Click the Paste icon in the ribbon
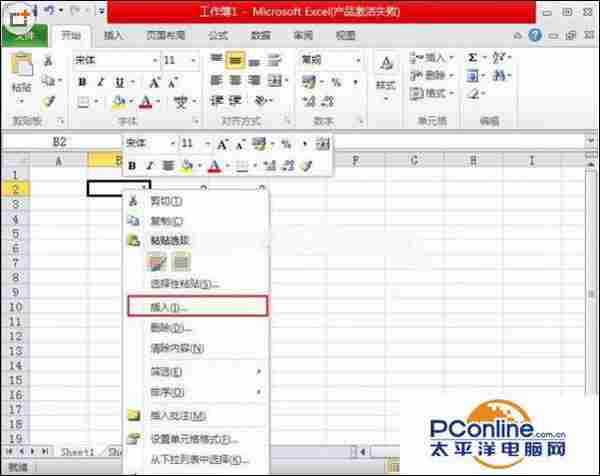 [22, 68]
